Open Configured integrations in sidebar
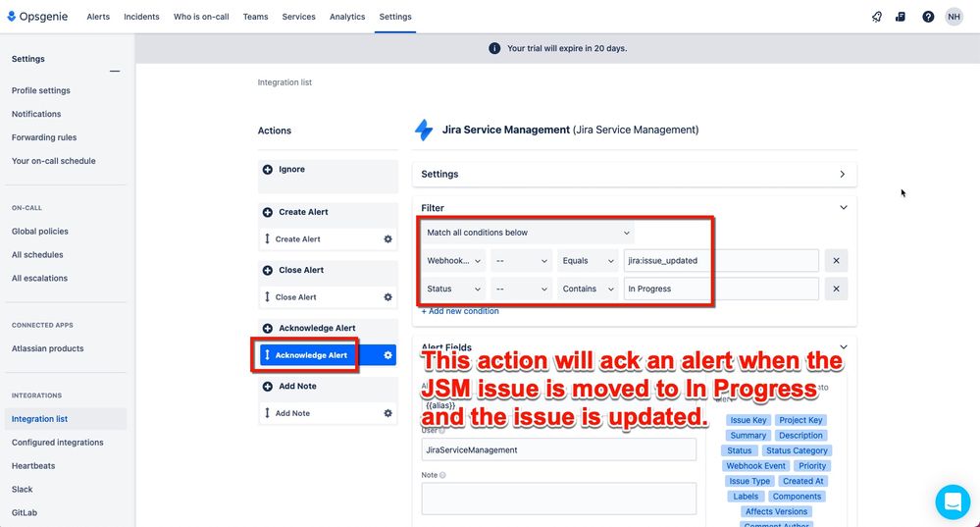The width and height of the screenshot is (980, 527). [58, 443]
